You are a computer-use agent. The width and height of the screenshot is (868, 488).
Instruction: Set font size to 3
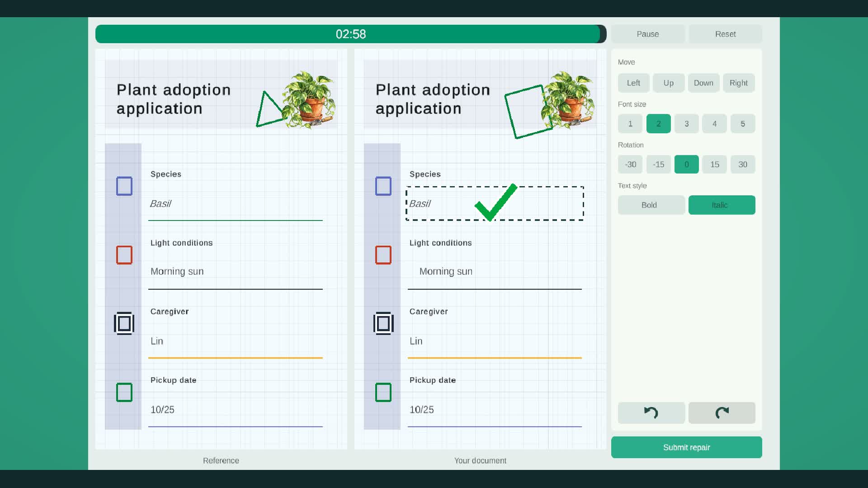coord(687,124)
